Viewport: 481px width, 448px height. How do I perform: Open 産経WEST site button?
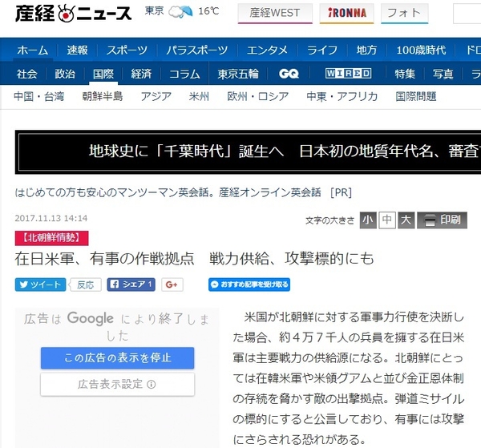275,13
